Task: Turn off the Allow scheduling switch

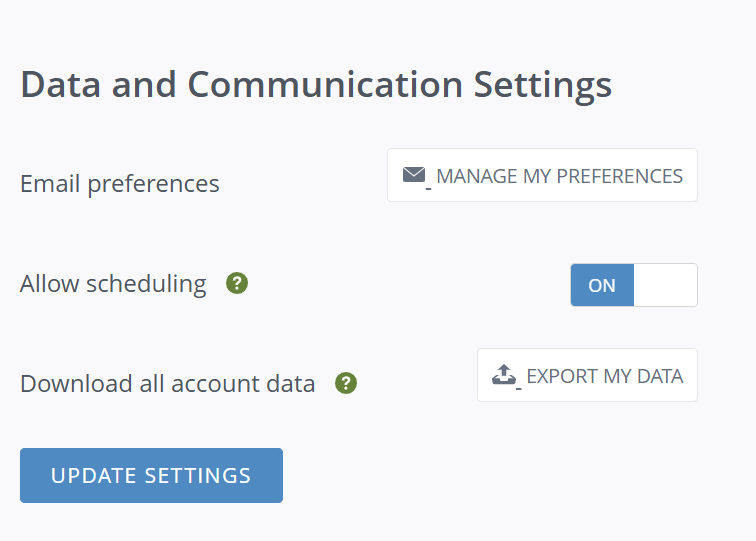Action: (x=634, y=285)
